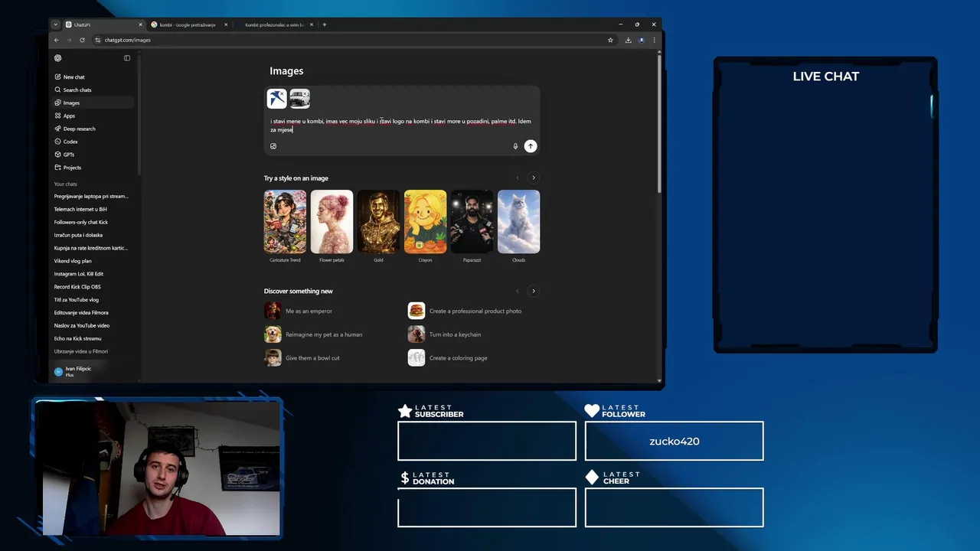Choose the Crayon style thumbnail
The height and width of the screenshot is (551, 980).
(425, 222)
